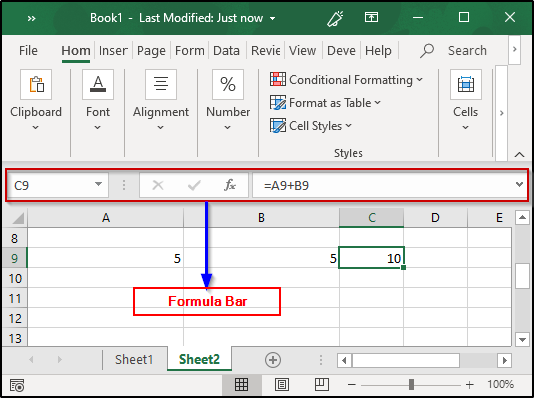Open the Conditional Formatting dropdown
This screenshot has width=534, height=398.
[x=420, y=79]
